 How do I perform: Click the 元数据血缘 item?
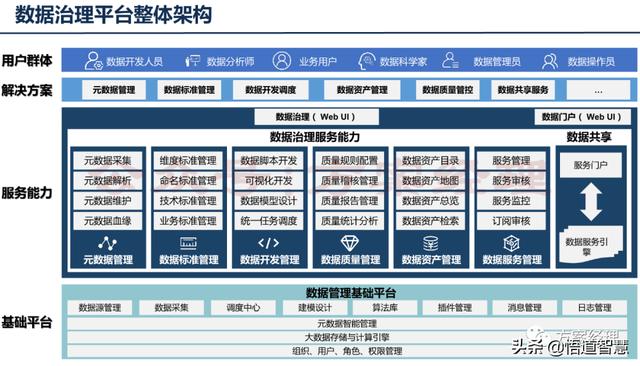108,221
